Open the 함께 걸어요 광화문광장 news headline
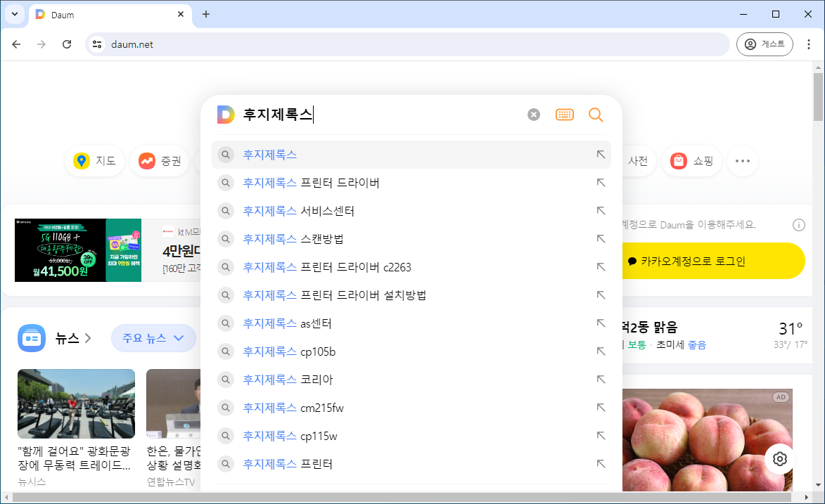 tap(74, 458)
